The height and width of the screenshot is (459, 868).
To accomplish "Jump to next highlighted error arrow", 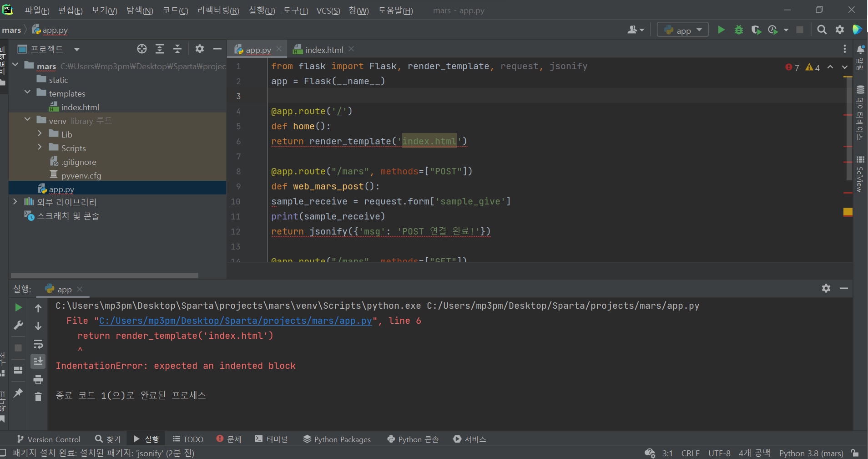I will (845, 67).
